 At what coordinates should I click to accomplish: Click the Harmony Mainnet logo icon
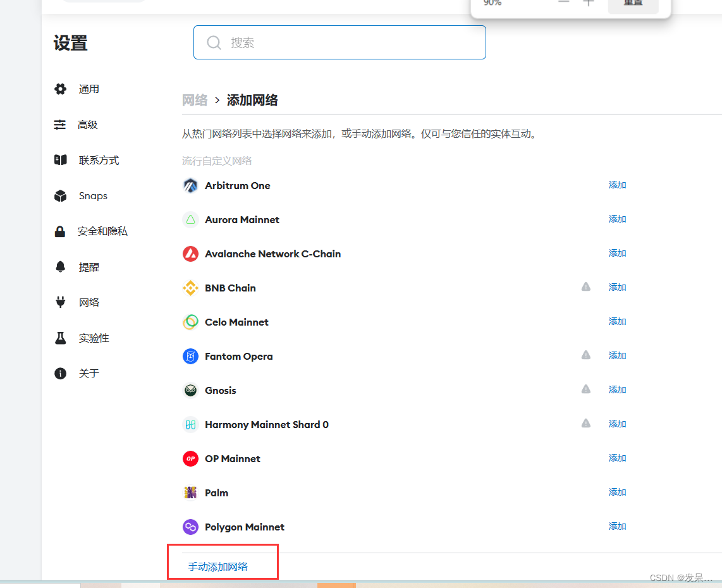tap(191, 424)
